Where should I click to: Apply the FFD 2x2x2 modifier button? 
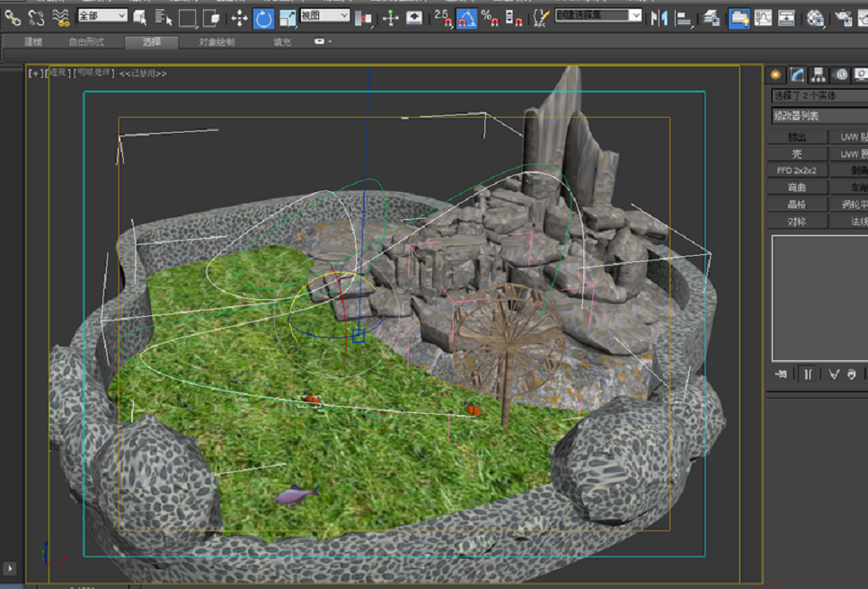click(x=796, y=171)
